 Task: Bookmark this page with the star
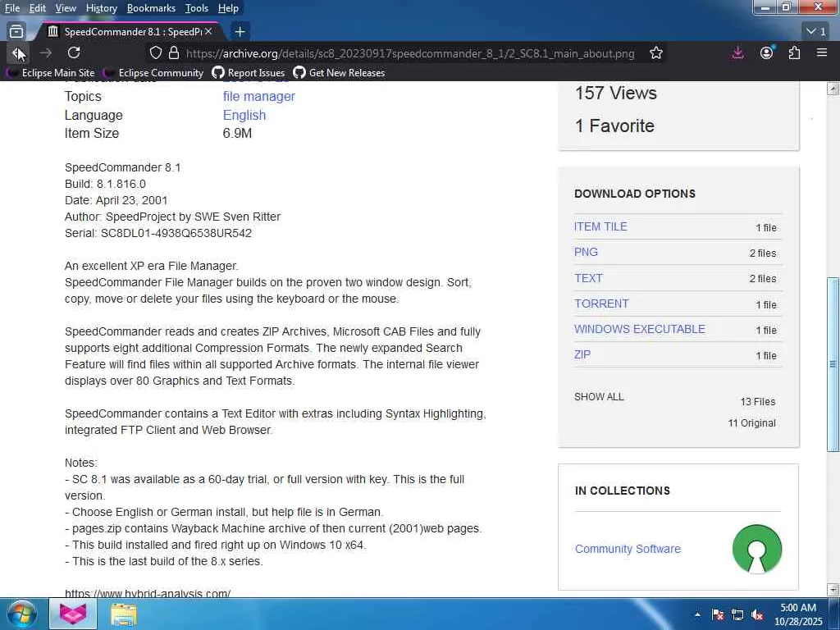(x=656, y=53)
